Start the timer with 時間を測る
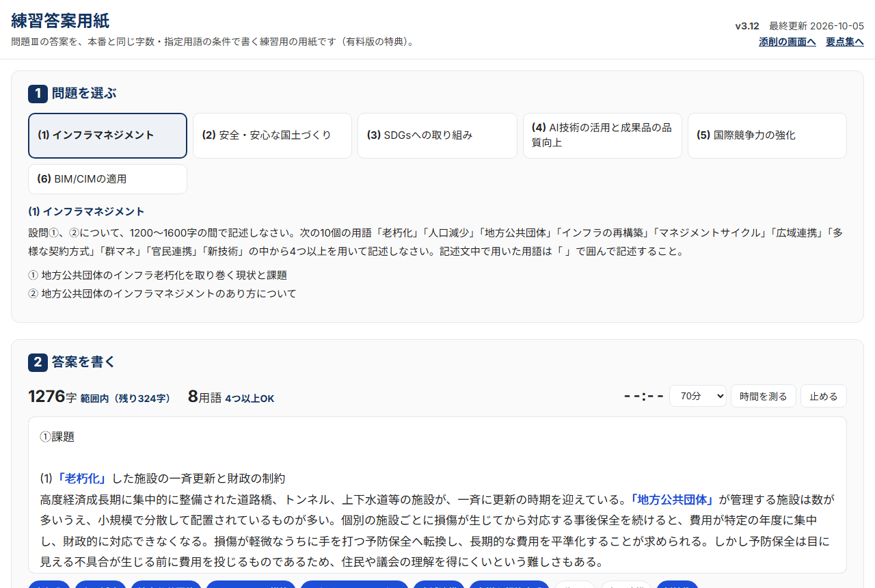This screenshot has width=875, height=588. point(763,396)
